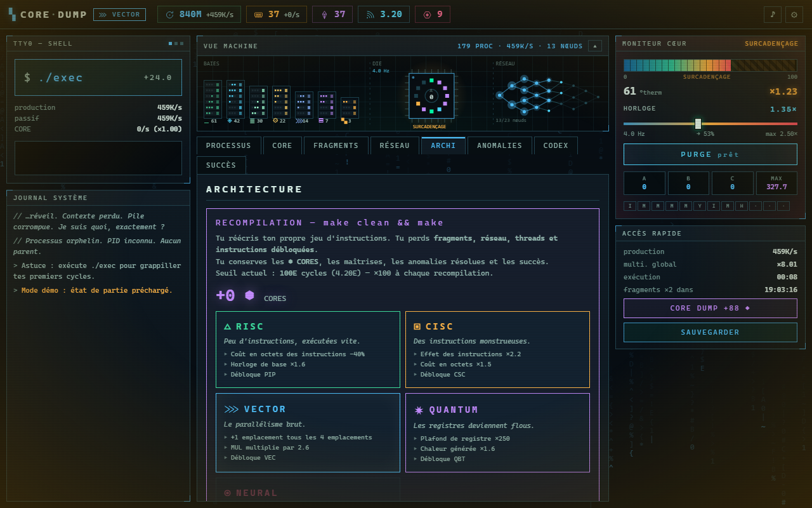Click the QUANTUM starburst icon
This screenshot has height=508, width=812.
click(419, 410)
